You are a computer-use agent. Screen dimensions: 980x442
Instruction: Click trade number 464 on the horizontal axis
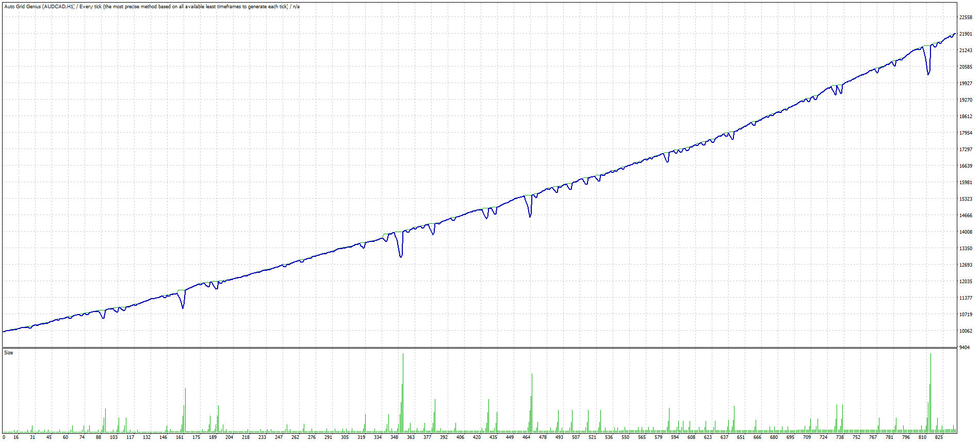tap(526, 437)
